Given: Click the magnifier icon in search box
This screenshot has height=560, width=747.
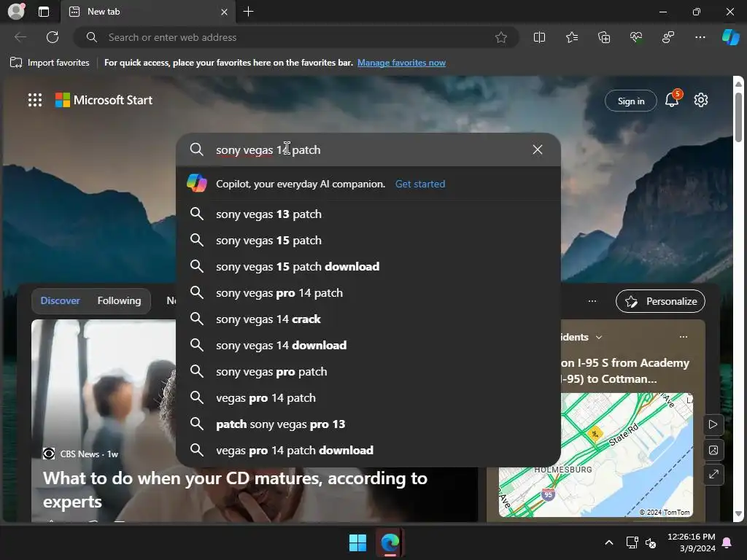Looking at the screenshot, I should (196, 149).
